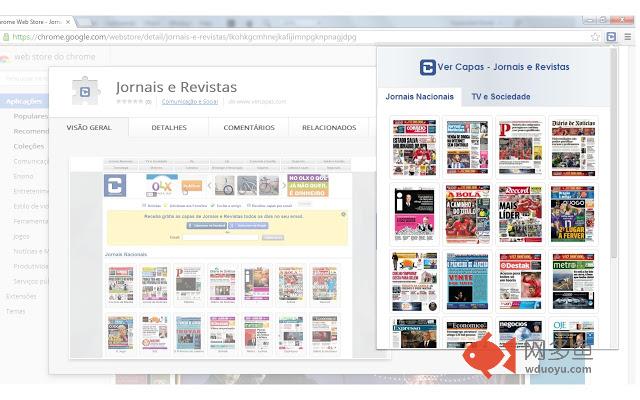Click previous arrow in OLX ad carousel
Viewport: 640px width, 400px height.
click(x=209, y=186)
